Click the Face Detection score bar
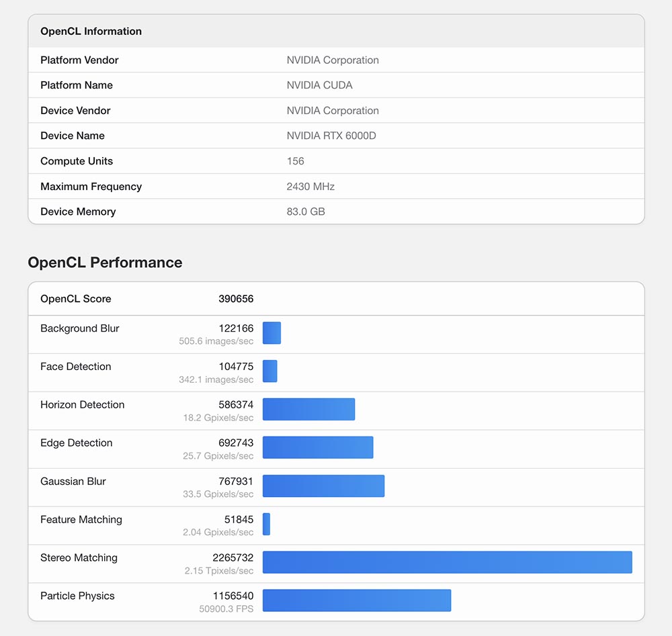 269,371
